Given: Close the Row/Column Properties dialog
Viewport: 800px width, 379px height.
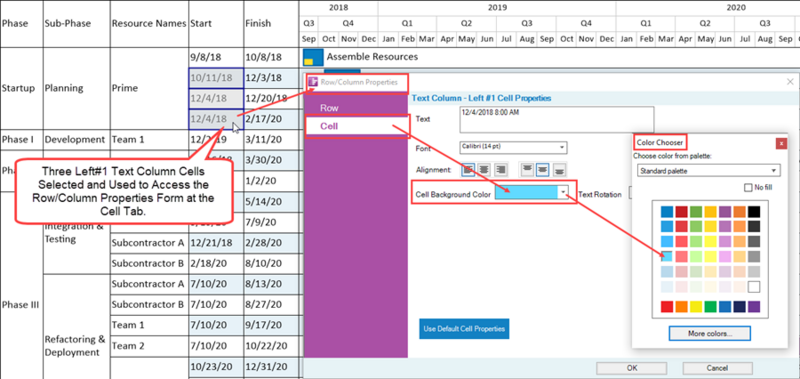Looking at the screenshot, I should tap(790, 82).
